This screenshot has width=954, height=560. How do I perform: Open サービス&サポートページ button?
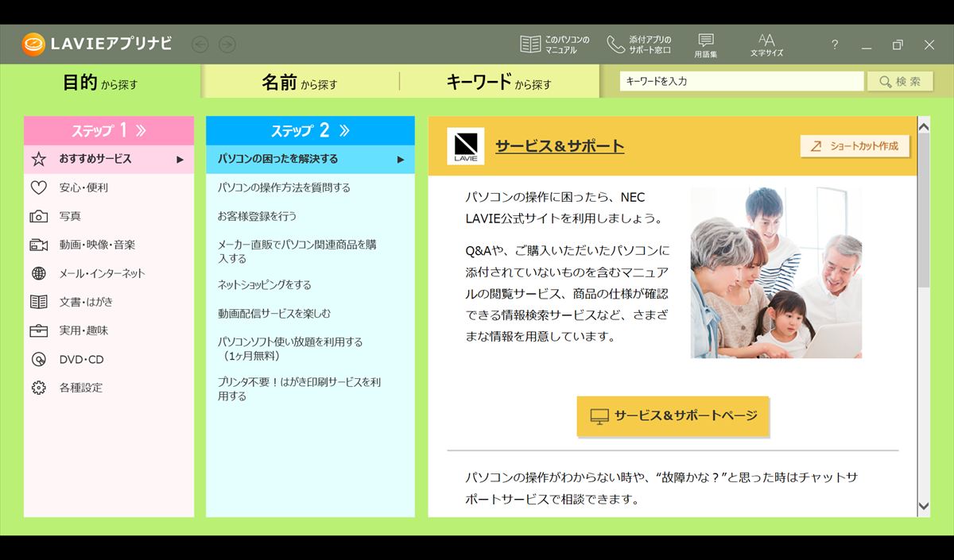pyautogui.click(x=673, y=415)
